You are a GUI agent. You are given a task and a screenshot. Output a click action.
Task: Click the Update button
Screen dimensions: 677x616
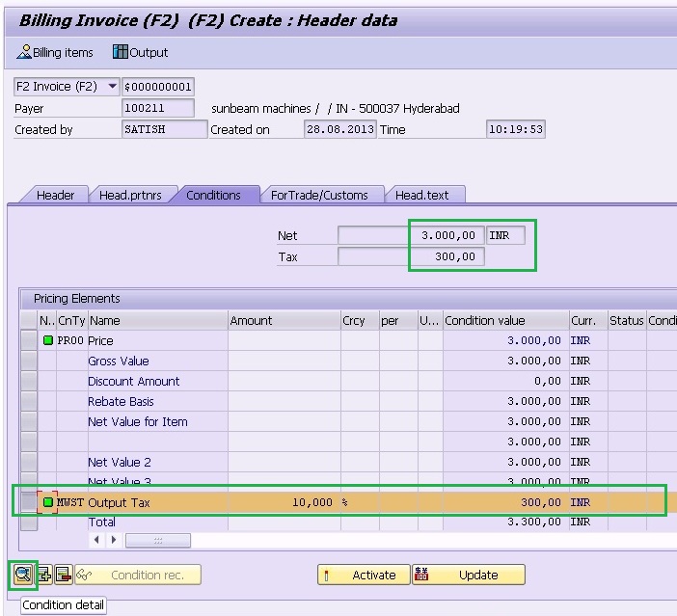point(469,575)
